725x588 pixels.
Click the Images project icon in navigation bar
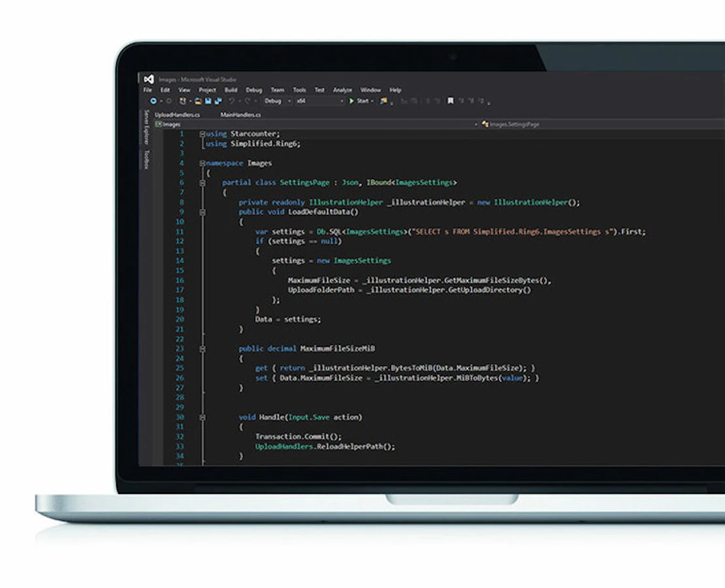(x=159, y=124)
